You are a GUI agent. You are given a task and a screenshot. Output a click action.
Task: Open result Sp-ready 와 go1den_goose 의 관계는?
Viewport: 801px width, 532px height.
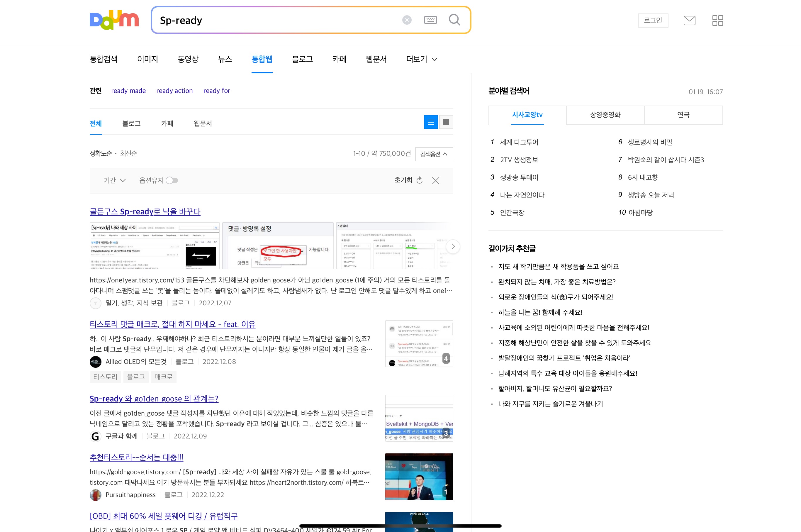(x=154, y=399)
